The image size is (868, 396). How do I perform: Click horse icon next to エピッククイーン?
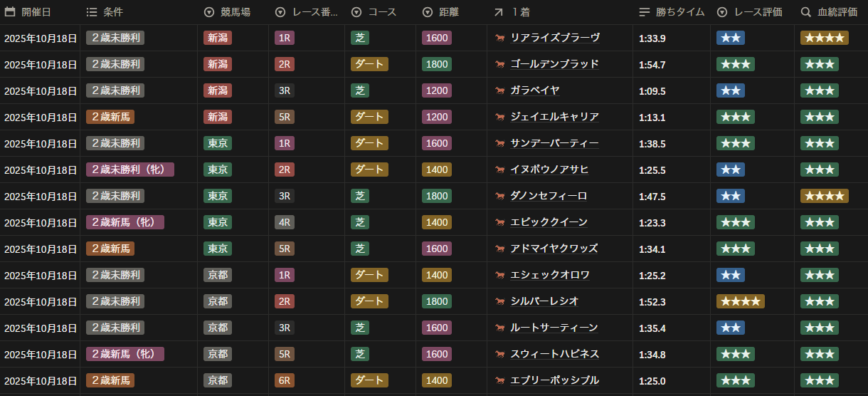tap(500, 222)
